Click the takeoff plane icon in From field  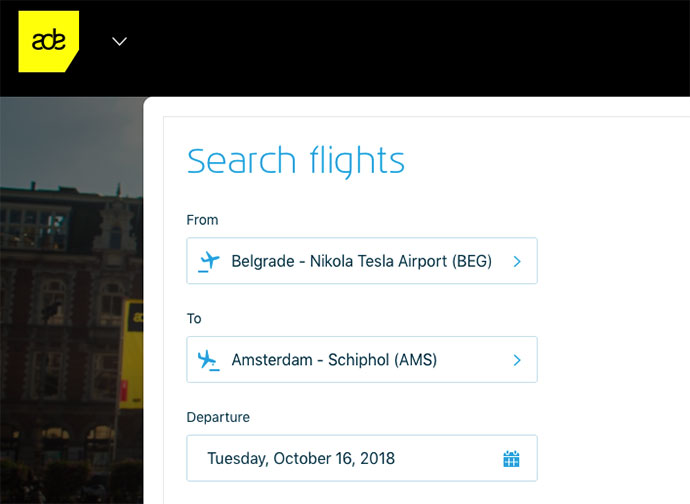(208, 261)
